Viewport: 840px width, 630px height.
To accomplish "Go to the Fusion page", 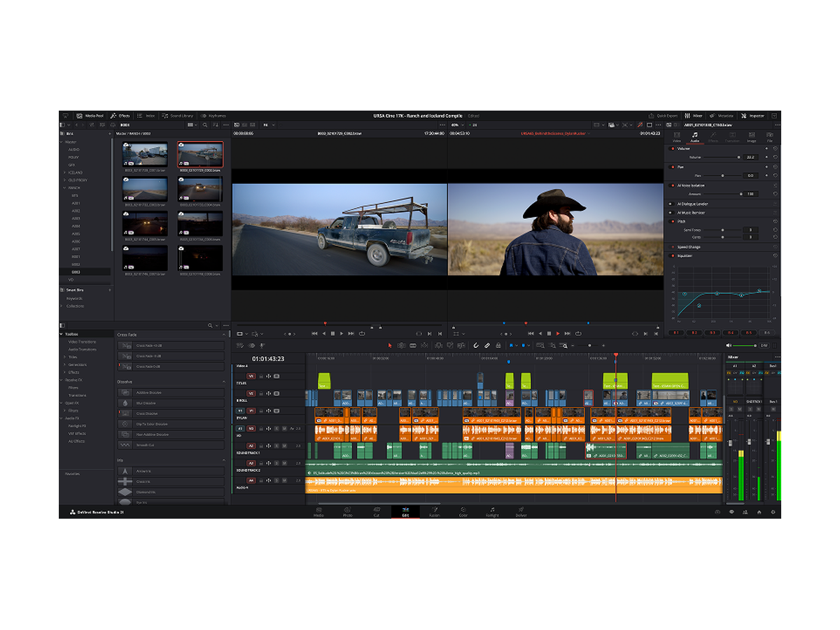I will pyautogui.click(x=434, y=511).
